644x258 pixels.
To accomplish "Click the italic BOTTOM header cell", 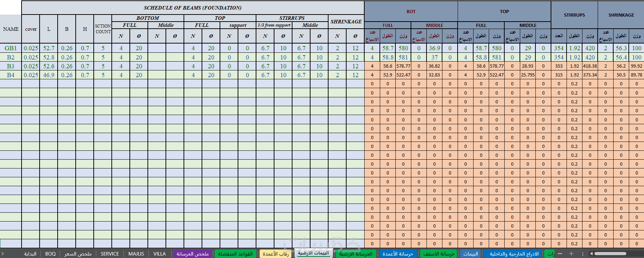I will [x=148, y=18].
